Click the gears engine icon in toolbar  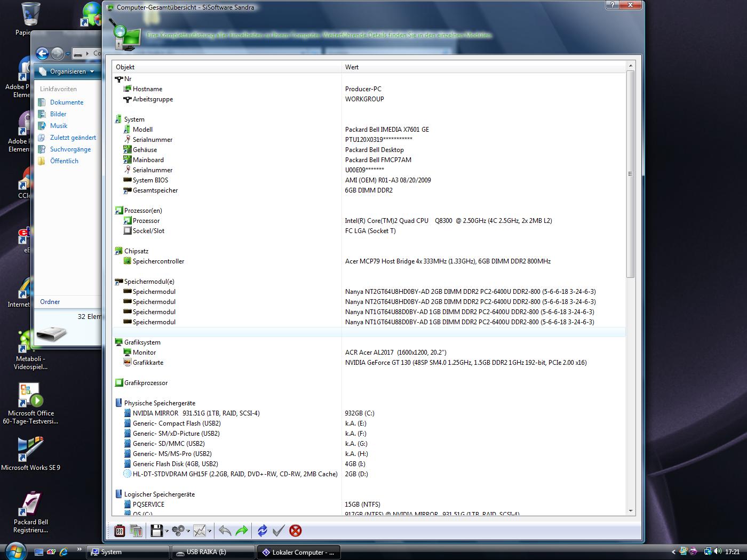point(178,531)
